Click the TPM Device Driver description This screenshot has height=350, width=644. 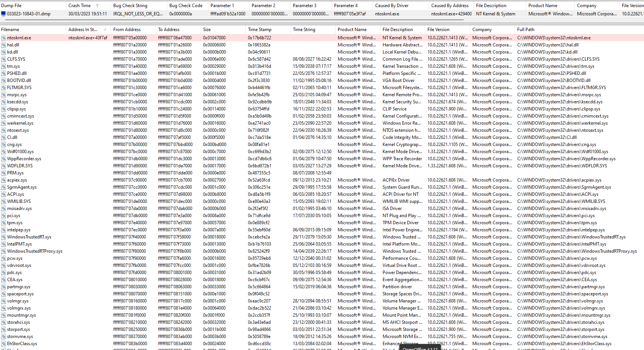(x=401, y=223)
